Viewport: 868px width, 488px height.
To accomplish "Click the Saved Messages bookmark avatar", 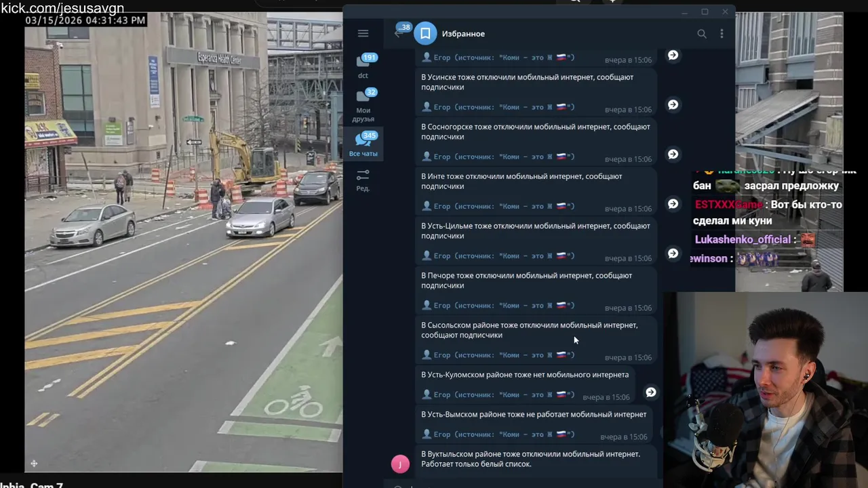I will (x=425, y=33).
